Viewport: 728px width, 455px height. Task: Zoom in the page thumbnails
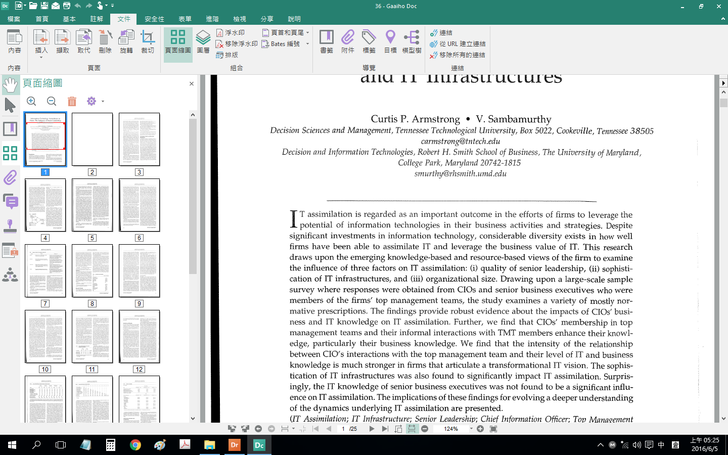pos(32,101)
